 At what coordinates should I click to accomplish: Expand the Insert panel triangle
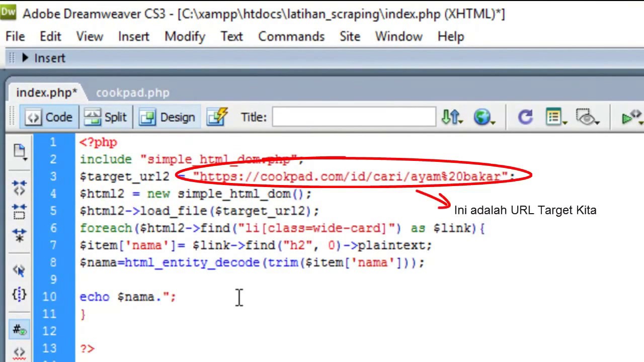pyautogui.click(x=25, y=58)
